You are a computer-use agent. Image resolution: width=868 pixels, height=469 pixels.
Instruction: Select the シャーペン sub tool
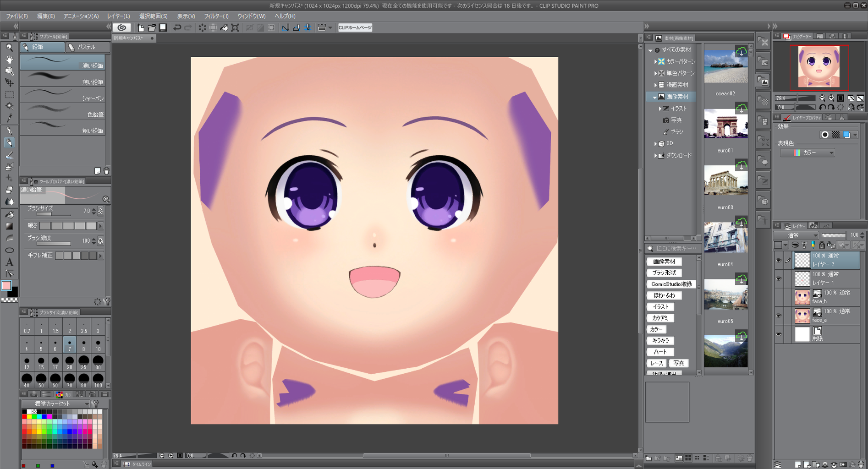62,95
